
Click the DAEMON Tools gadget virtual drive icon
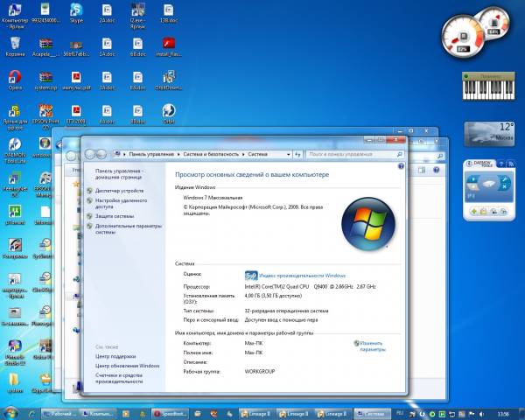[488, 184]
